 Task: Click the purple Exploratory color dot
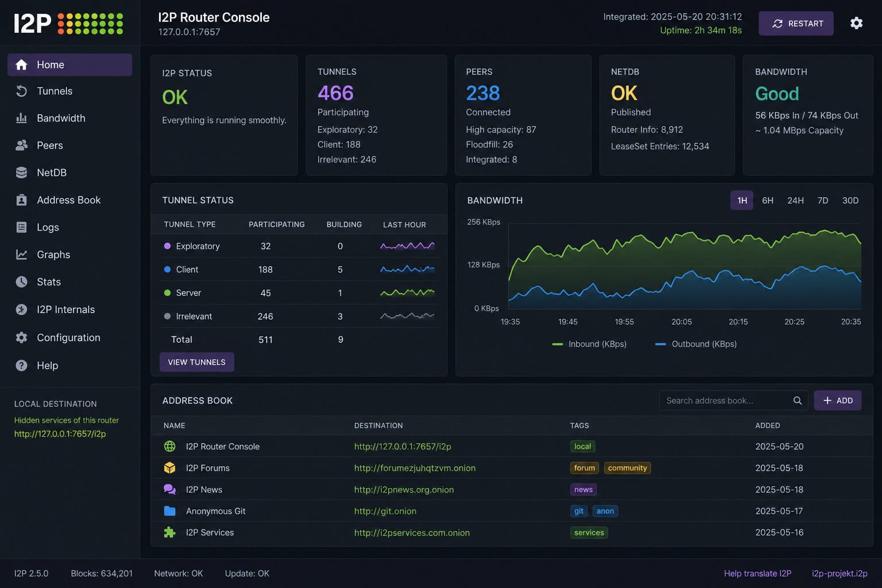click(x=167, y=246)
